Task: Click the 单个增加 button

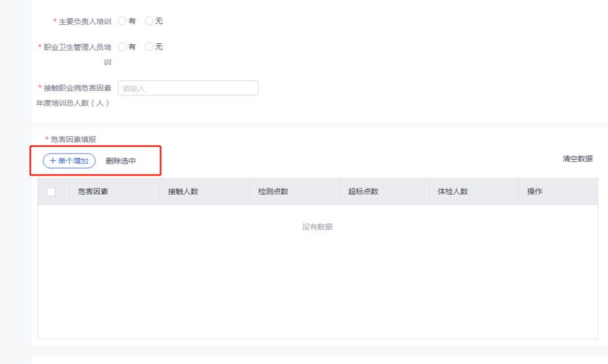Action: 69,161
